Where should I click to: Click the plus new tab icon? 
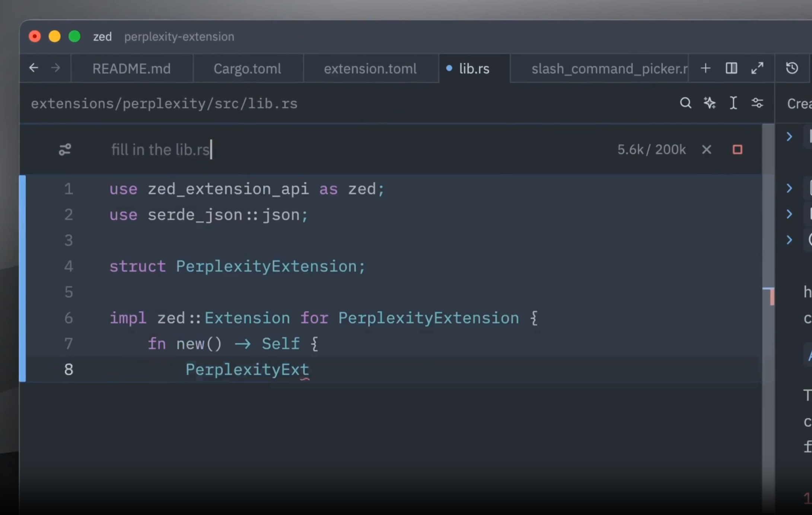705,68
